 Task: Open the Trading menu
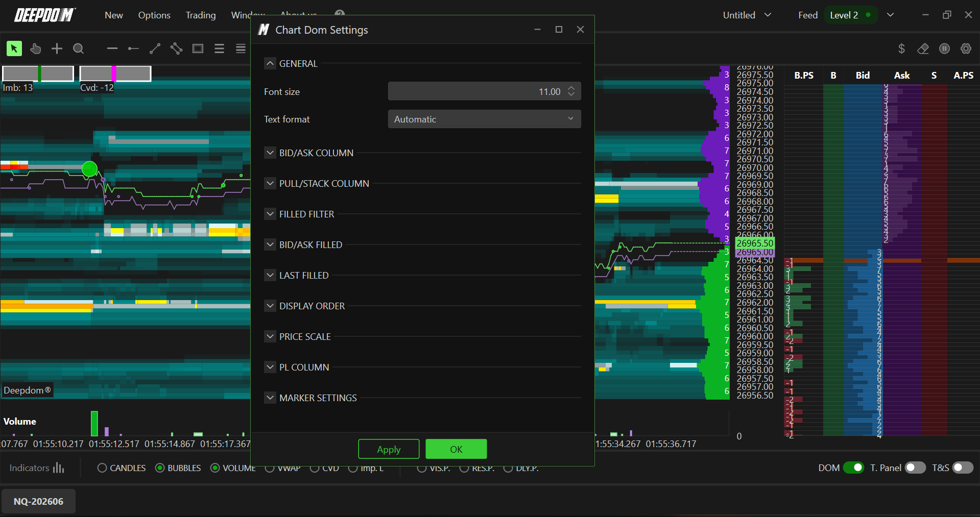[201, 15]
